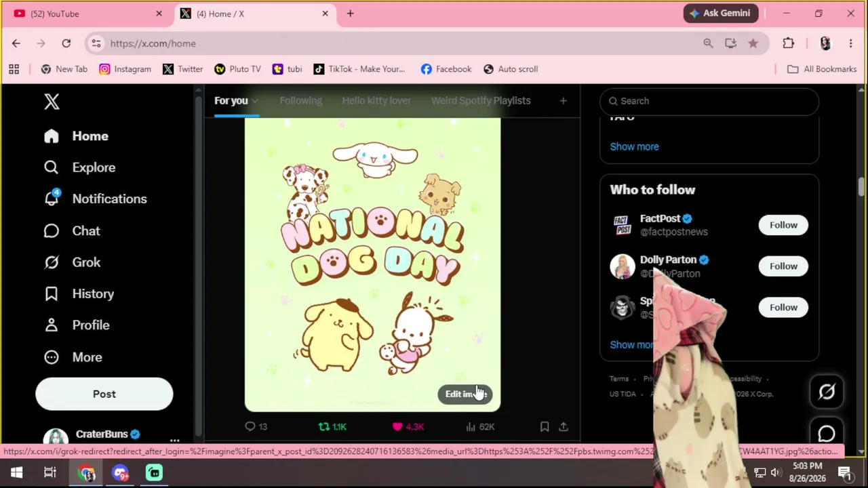Click the Chrome icon on the taskbar
The height and width of the screenshot is (488, 868).
(87, 473)
